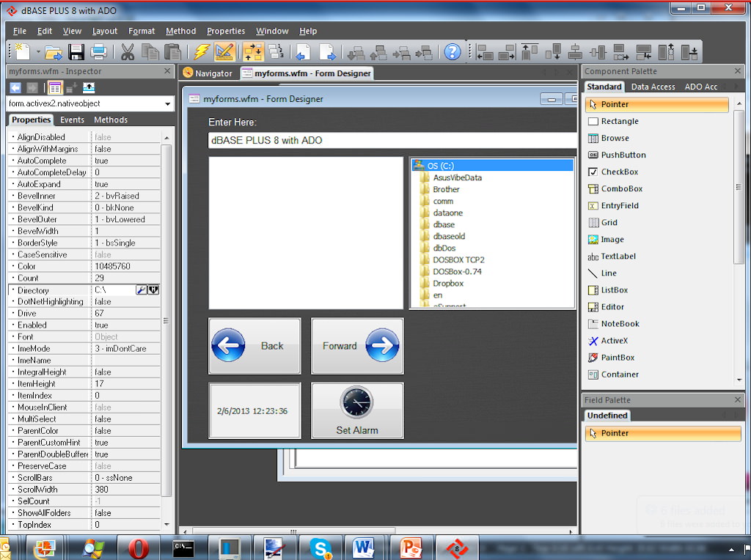
Task: Switch to the Events tab in Inspector
Action: (x=72, y=119)
